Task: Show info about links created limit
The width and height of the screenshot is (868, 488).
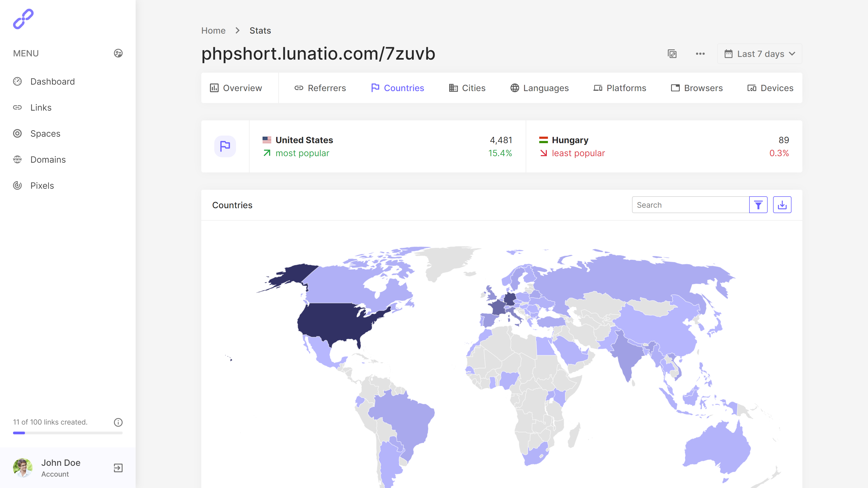Action: (118, 422)
